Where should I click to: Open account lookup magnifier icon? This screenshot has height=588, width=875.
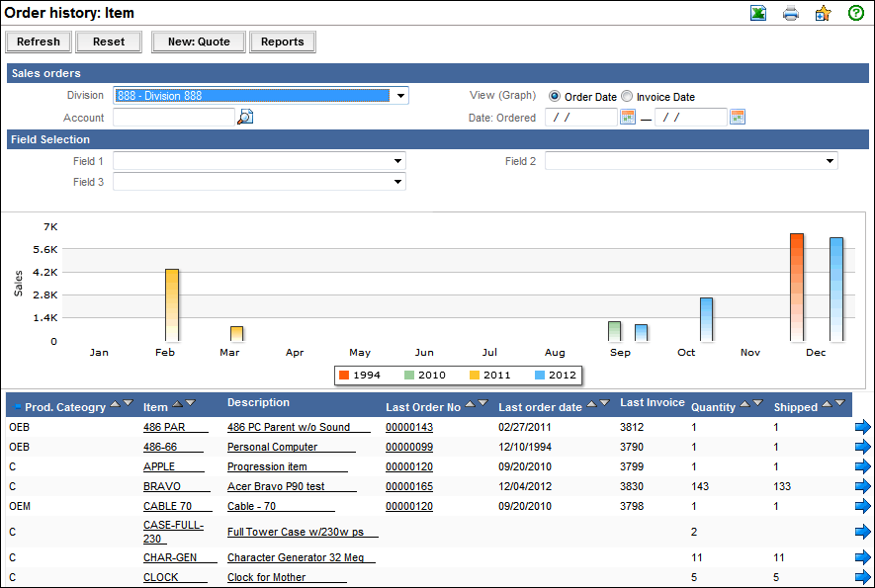(x=245, y=118)
